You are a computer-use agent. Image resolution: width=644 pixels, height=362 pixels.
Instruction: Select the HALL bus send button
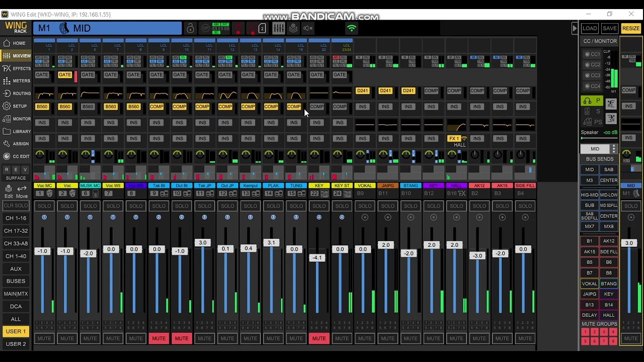coord(609,315)
